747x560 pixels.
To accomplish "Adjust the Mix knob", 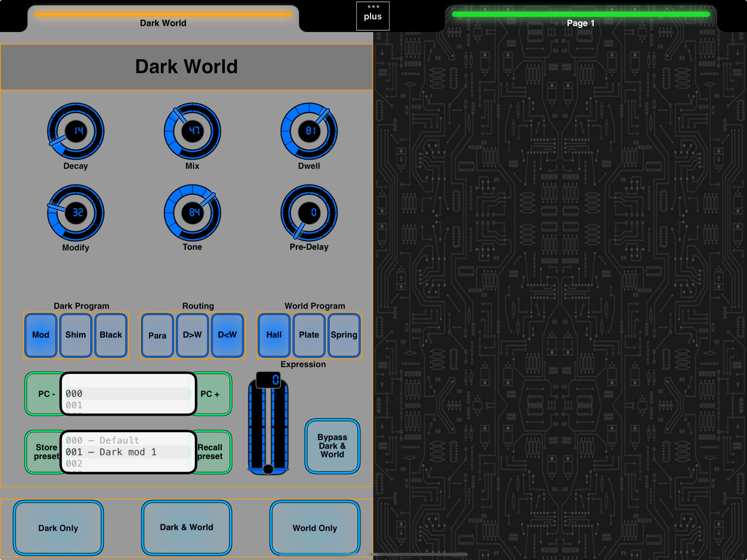I will pyautogui.click(x=192, y=131).
